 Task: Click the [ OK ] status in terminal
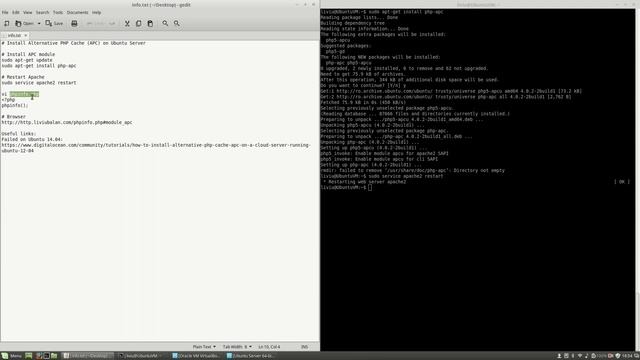click(622, 182)
